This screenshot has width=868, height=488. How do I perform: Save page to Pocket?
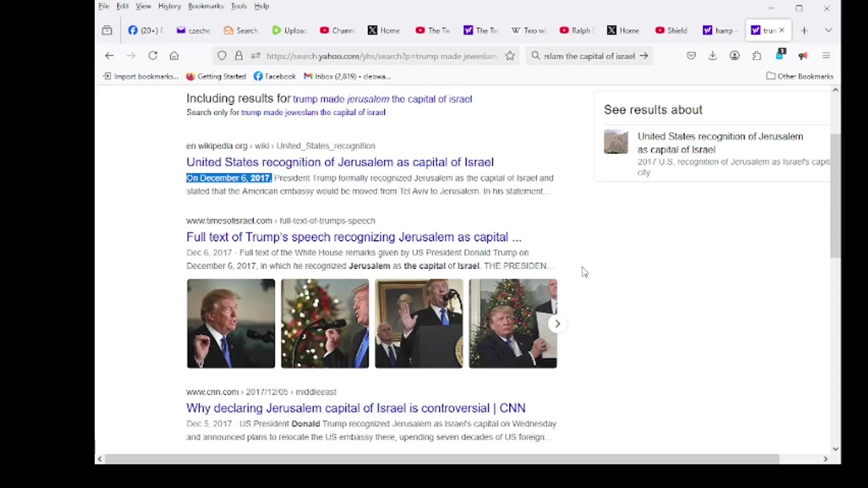(691, 56)
